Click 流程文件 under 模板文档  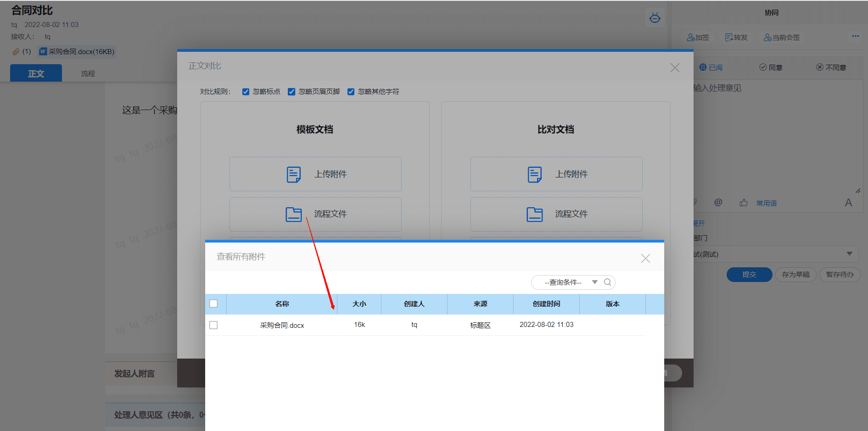[315, 214]
